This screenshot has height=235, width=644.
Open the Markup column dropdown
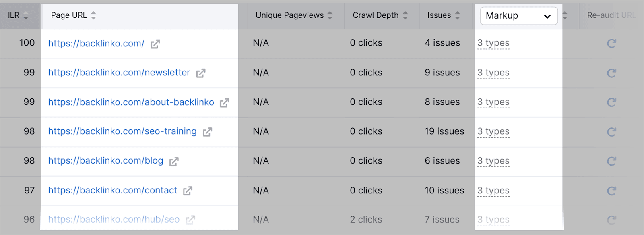click(x=518, y=16)
